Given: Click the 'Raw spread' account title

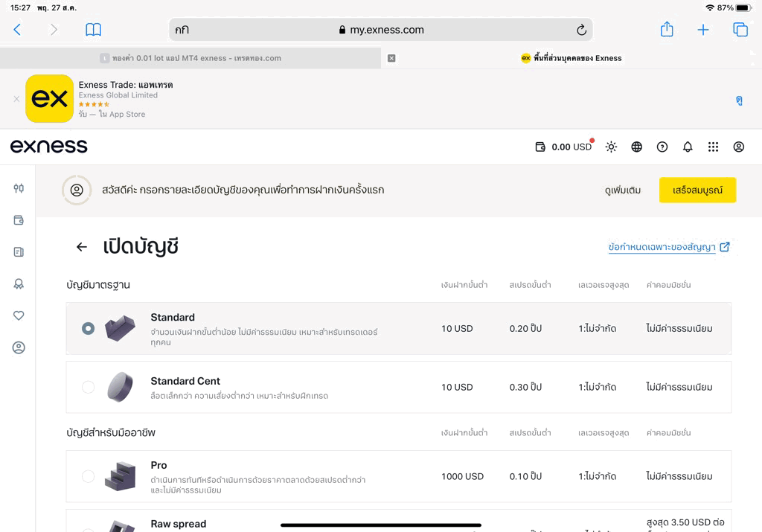Looking at the screenshot, I should tap(179, 524).
